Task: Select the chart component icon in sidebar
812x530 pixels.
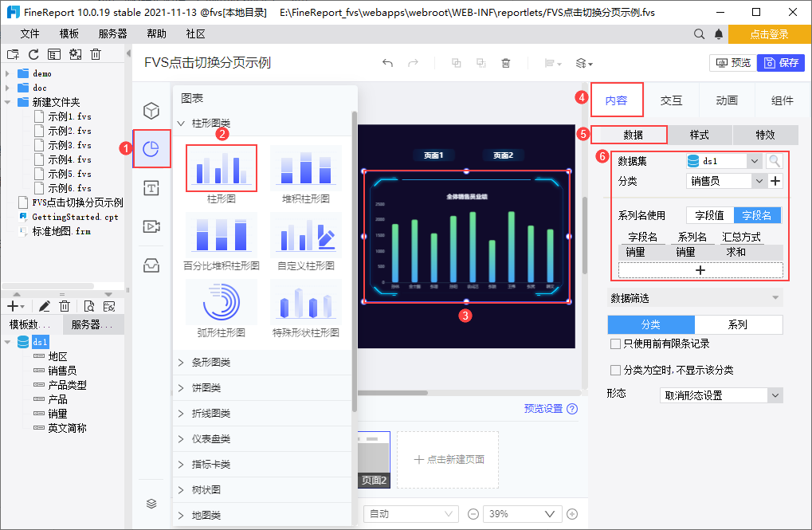Action: click(x=151, y=149)
